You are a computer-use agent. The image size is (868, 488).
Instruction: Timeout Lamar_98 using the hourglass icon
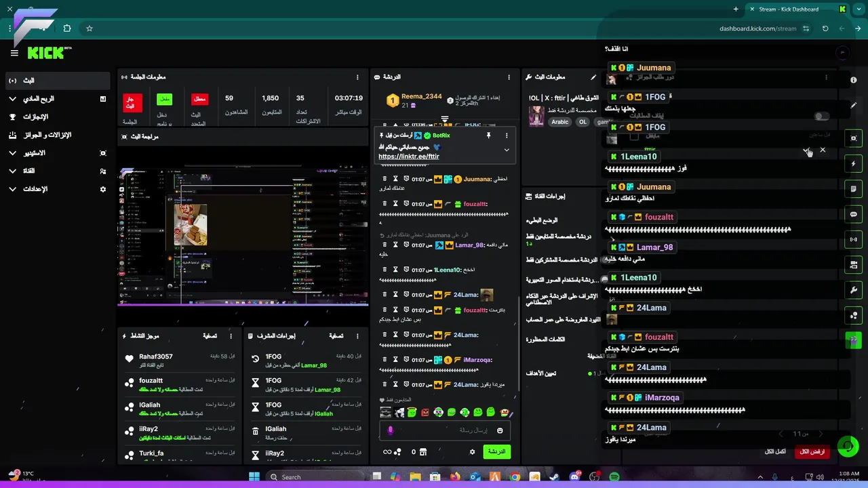click(x=395, y=245)
